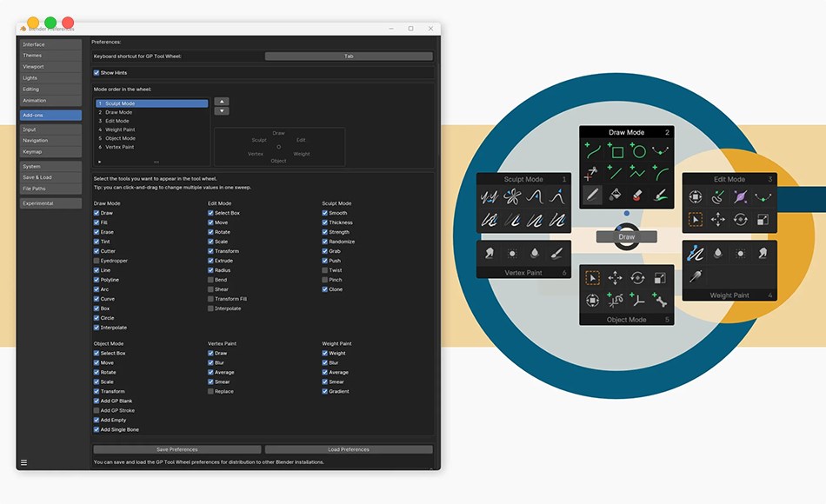Viewport: 826px width, 504px height.
Task: Move the selected mode down with the down arrow
Action: (x=222, y=111)
